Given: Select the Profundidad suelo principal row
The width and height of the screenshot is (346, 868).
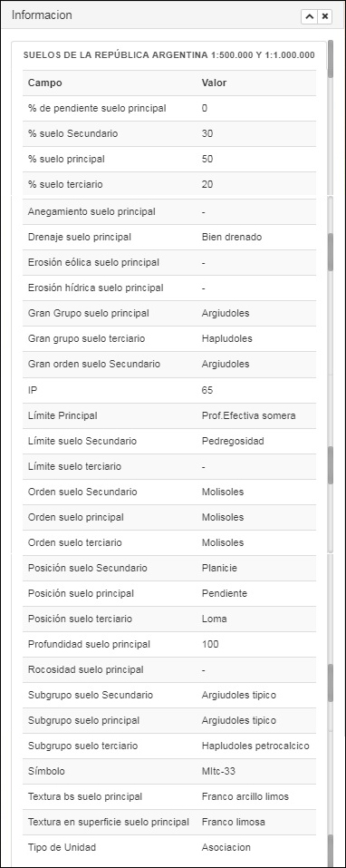Looking at the screenshot, I should tap(169, 644).
